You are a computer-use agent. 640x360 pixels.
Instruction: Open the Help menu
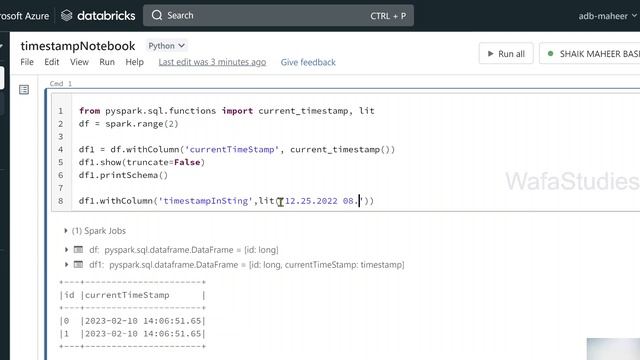coord(135,62)
